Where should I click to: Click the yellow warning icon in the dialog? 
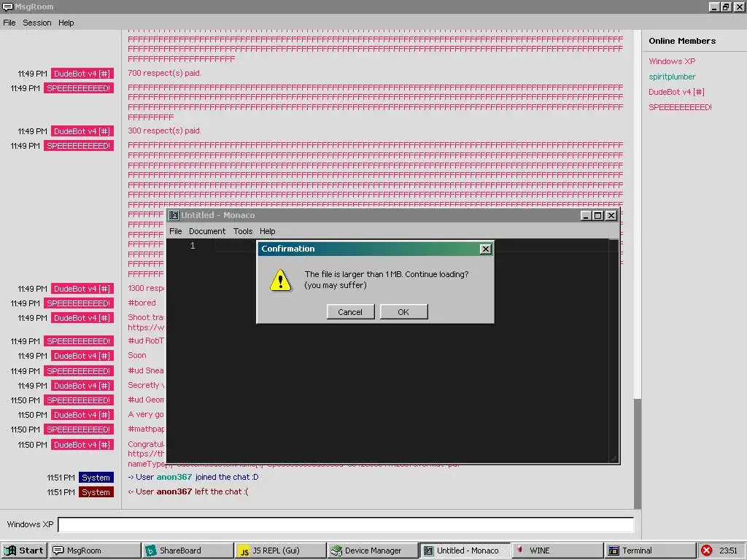(x=281, y=280)
